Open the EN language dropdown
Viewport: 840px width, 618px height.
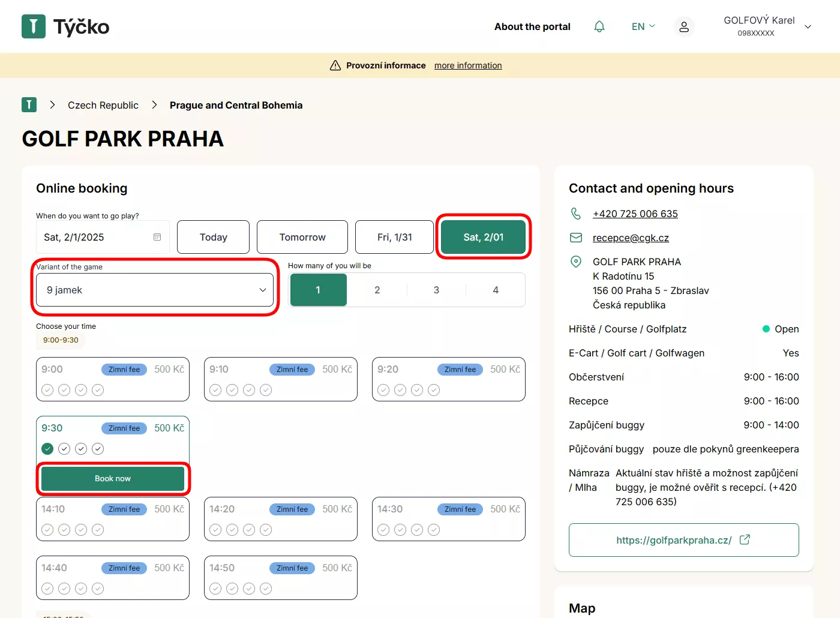pos(643,26)
